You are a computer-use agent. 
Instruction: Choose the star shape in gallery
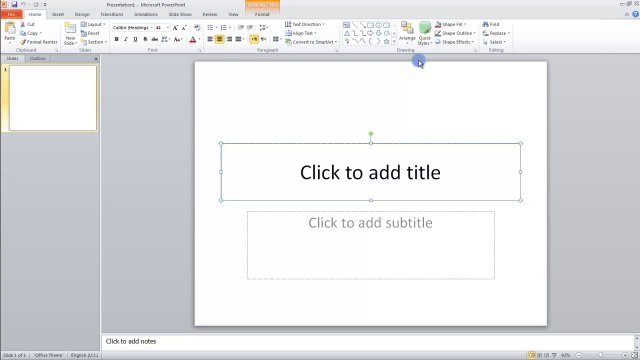(x=386, y=41)
